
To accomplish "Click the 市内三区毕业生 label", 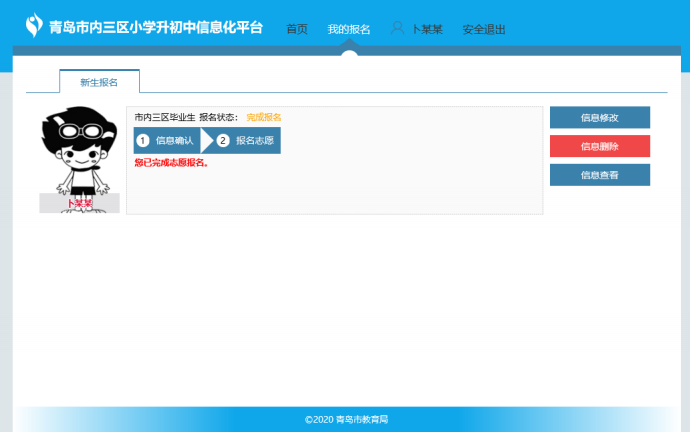I will click(164, 117).
